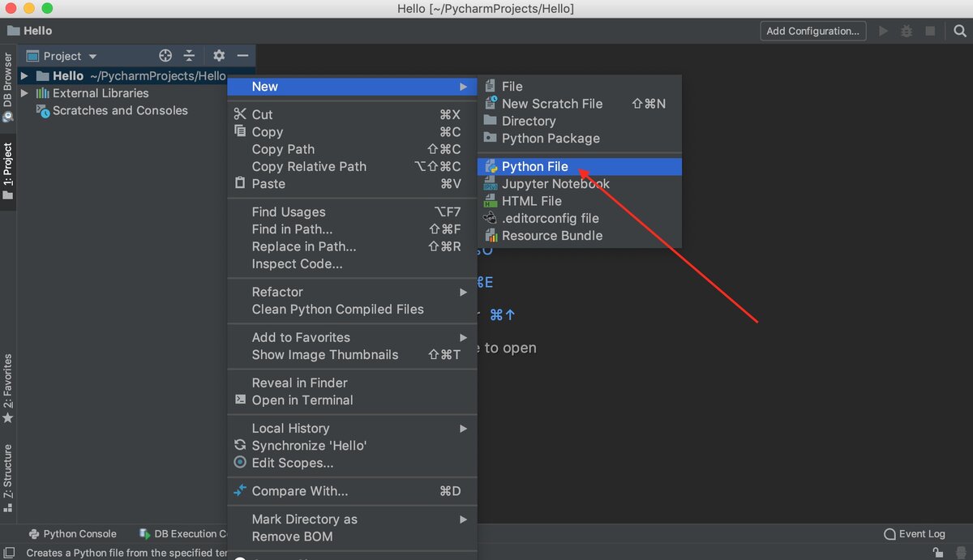This screenshot has width=973, height=560.
Task: Switch to DB Browser side tab
Action: pyautogui.click(x=8, y=88)
